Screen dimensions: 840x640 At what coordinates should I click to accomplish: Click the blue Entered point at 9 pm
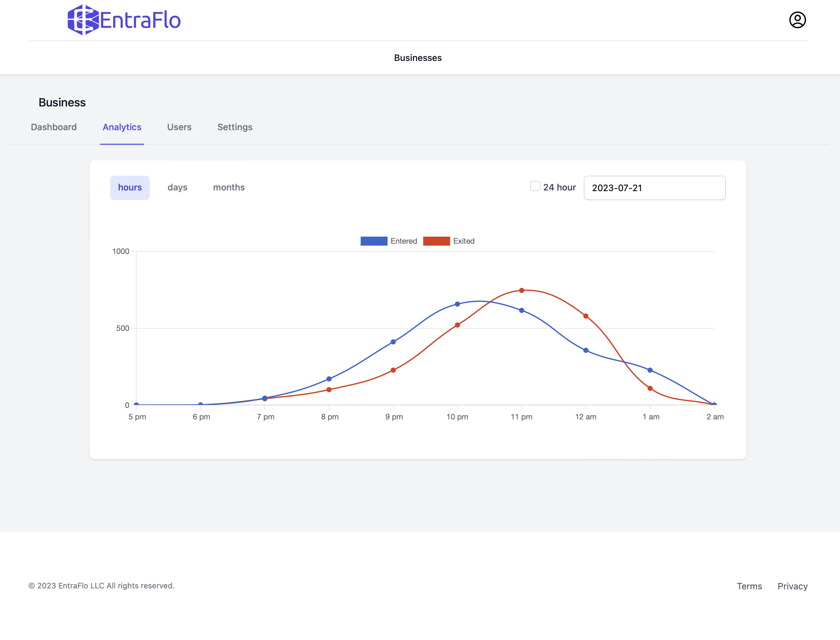393,342
